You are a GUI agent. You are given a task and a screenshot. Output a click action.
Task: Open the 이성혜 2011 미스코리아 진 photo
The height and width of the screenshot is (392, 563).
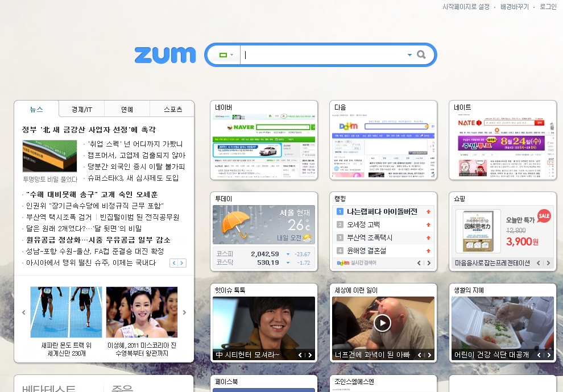click(x=142, y=312)
